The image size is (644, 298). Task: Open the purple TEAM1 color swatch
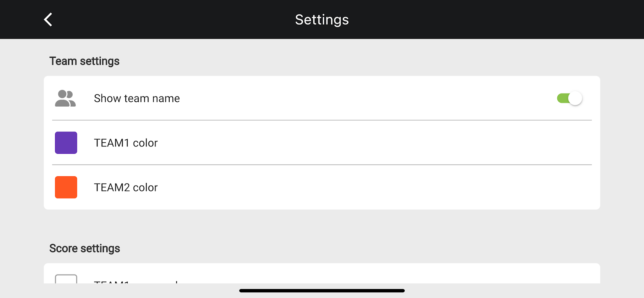(66, 143)
